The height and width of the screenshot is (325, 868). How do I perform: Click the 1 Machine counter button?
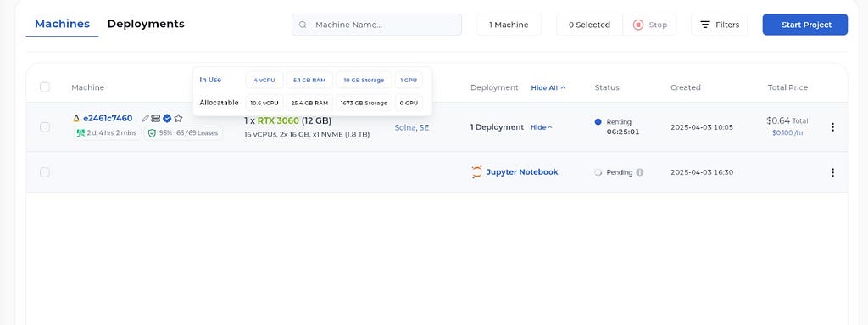509,25
